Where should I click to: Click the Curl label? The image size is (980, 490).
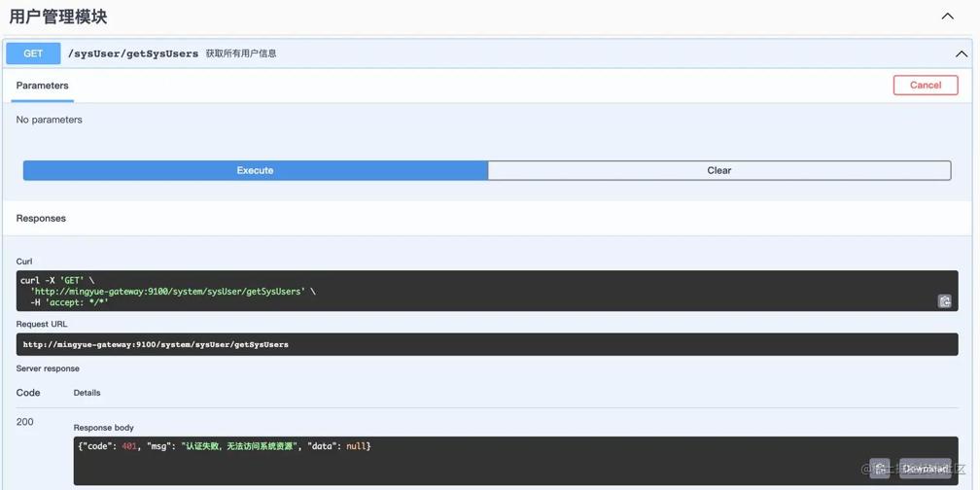point(24,262)
